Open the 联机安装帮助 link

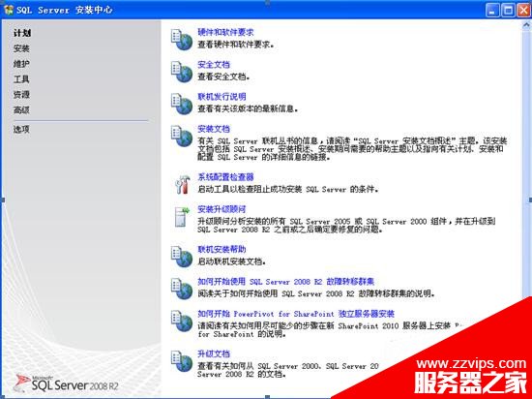[x=222, y=249]
